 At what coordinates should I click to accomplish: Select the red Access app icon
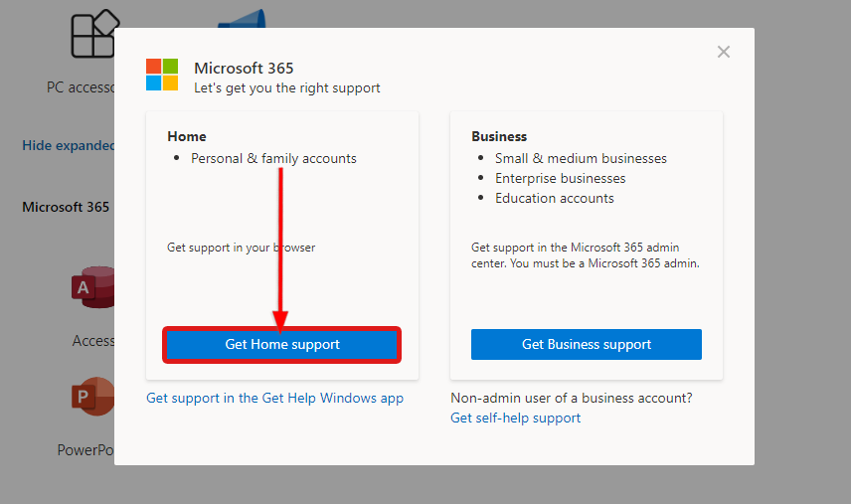click(x=92, y=287)
